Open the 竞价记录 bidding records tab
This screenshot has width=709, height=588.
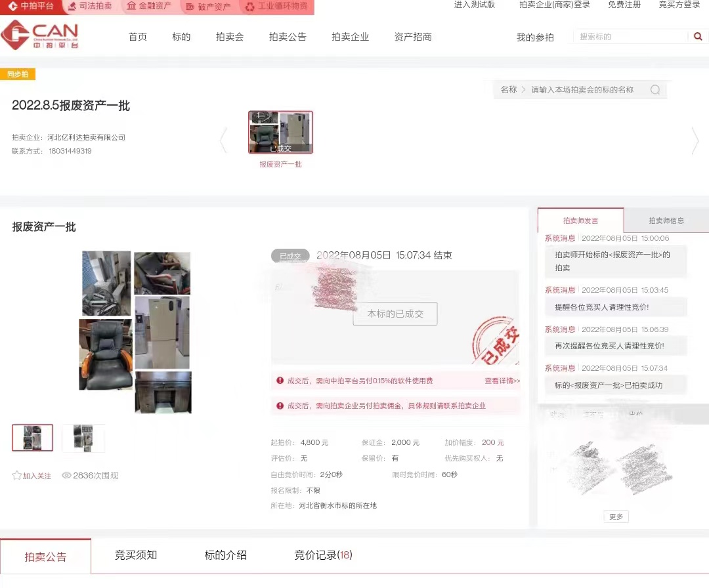click(323, 555)
